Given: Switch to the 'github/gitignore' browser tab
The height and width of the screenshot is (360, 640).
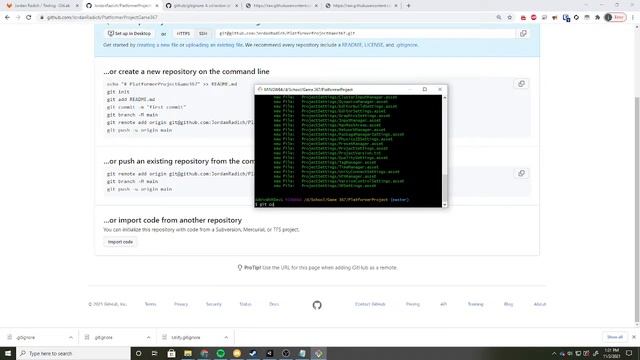Looking at the screenshot, I should tap(201, 6).
